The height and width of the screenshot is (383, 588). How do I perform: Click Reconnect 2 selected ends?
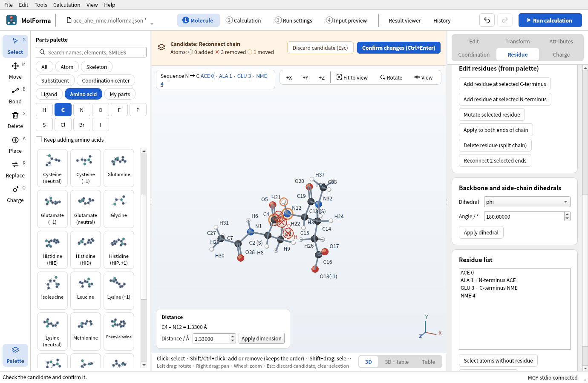pos(495,160)
